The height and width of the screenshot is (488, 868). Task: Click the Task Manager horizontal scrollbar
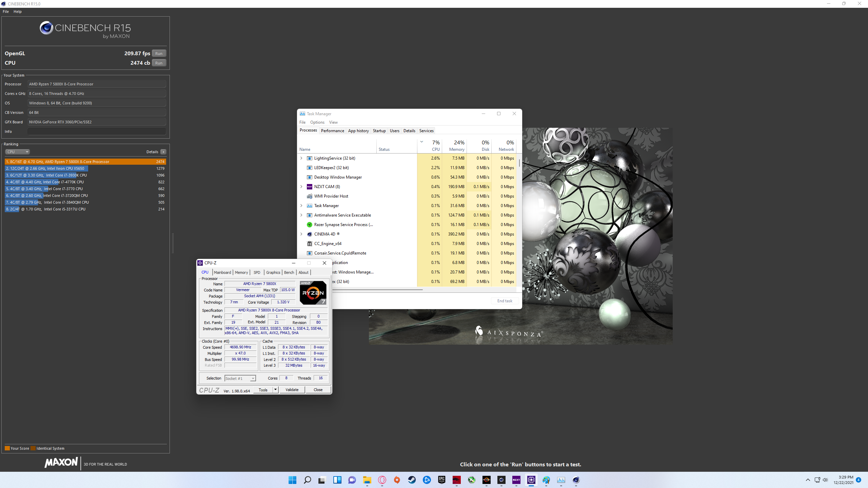click(x=377, y=290)
